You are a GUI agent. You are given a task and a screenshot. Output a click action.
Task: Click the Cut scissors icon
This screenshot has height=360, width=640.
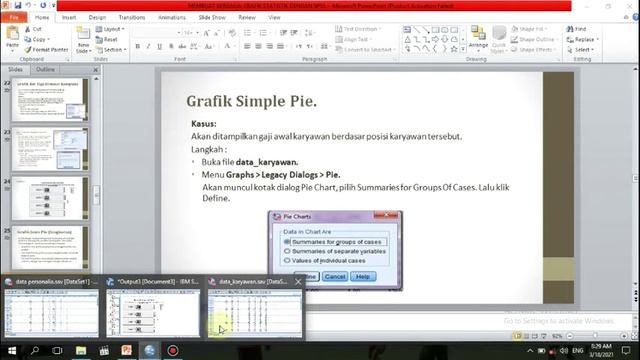tap(27, 29)
